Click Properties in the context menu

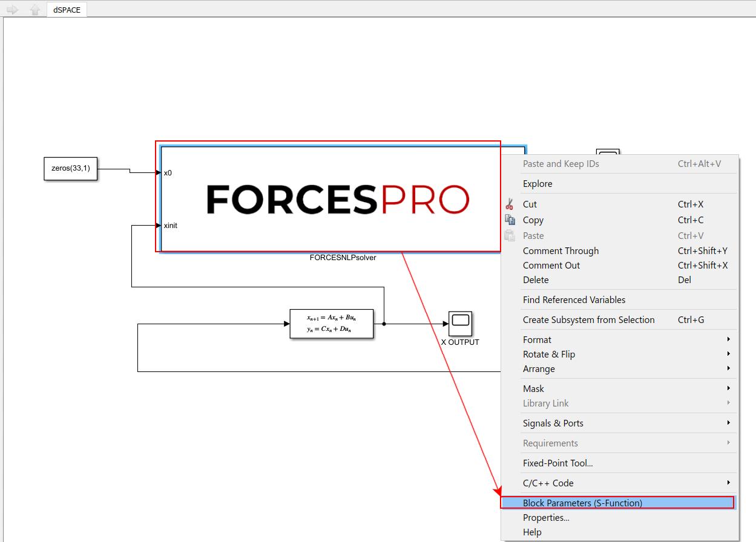[x=546, y=518]
